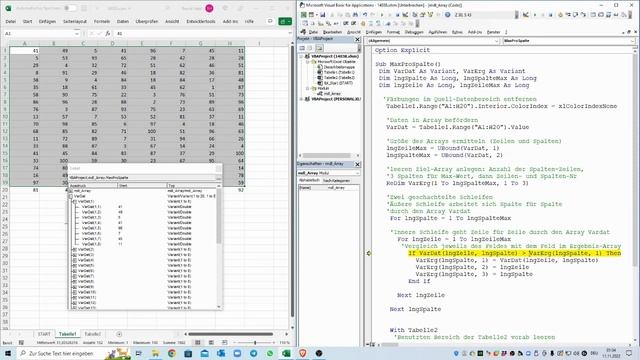Expand the formula bar chevron

(290, 33)
